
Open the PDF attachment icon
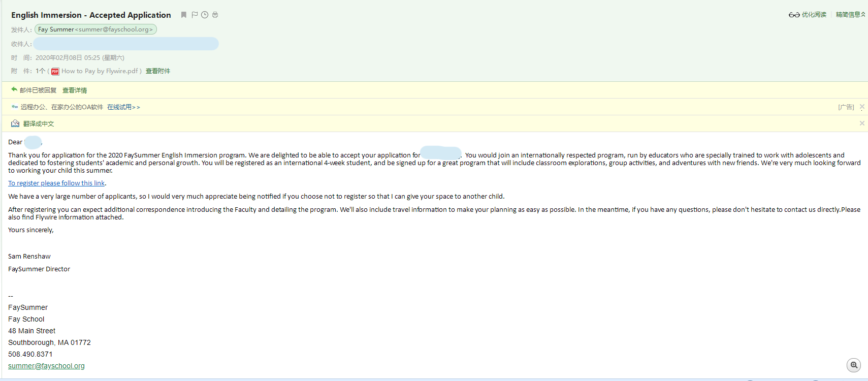point(55,71)
